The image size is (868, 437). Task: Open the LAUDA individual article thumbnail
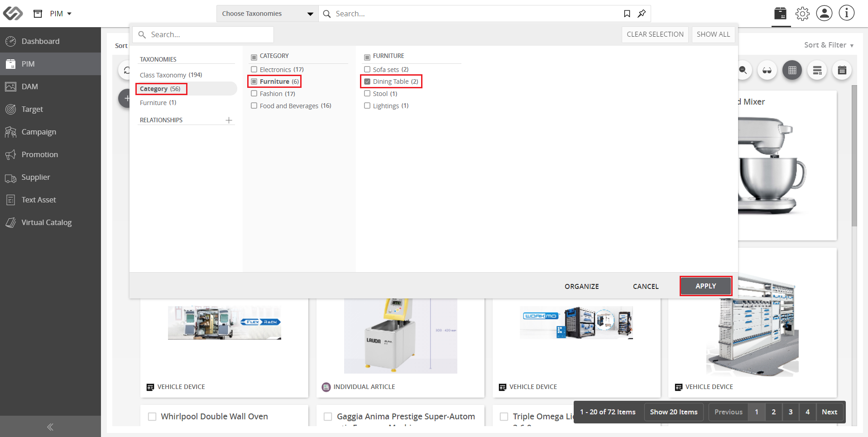(x=401, y=336)
